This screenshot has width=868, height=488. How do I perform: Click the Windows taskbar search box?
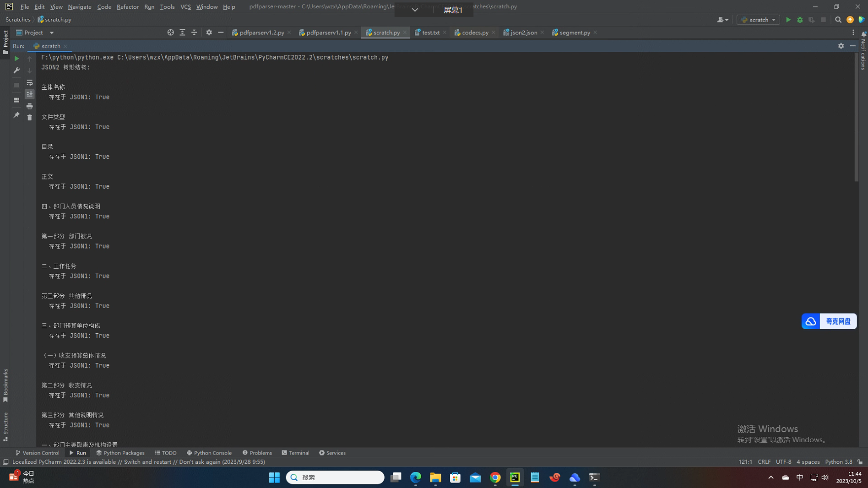[x=335, y=477]
